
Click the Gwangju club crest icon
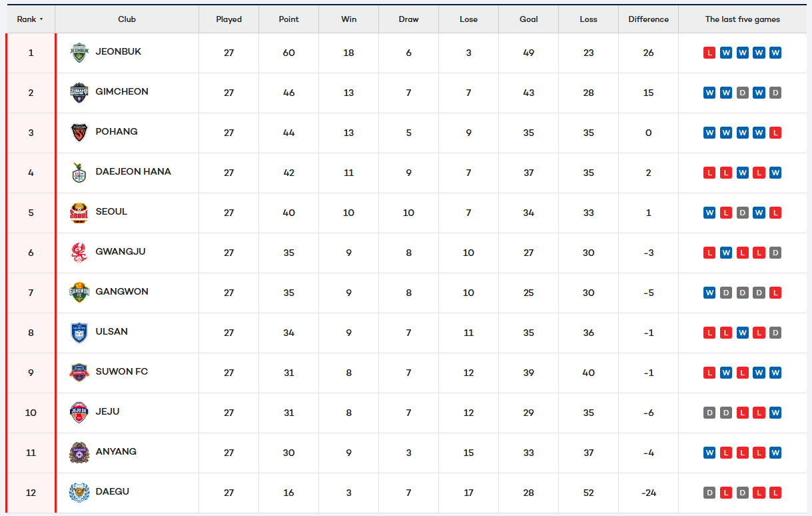pyautogui.click(x=79, y=253)
